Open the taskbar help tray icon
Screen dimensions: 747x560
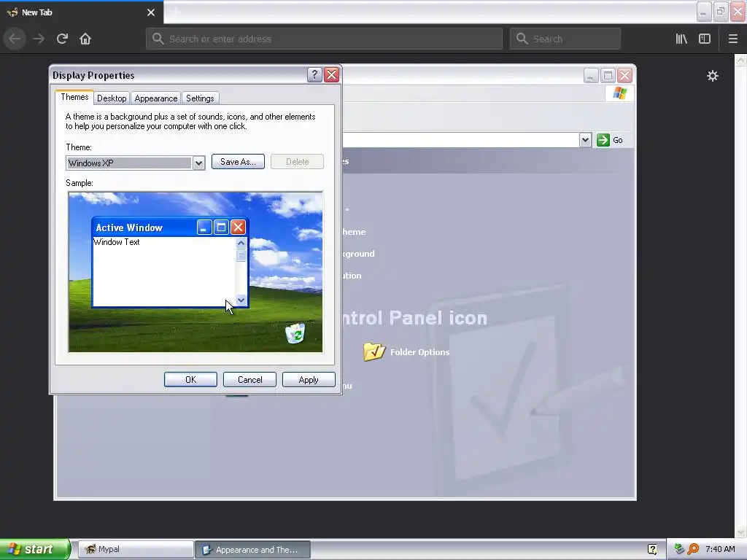652,549
